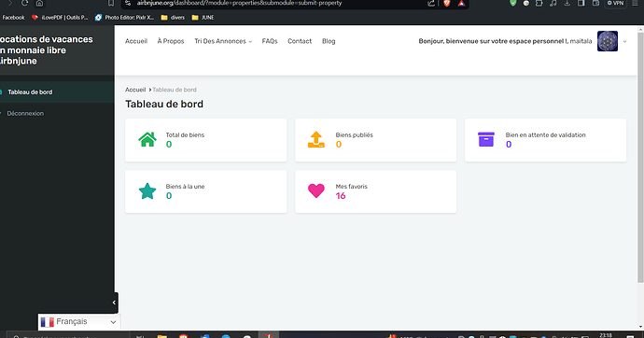Click the teal star Biens à la une icon
The image size is (644, 338).
147,191
